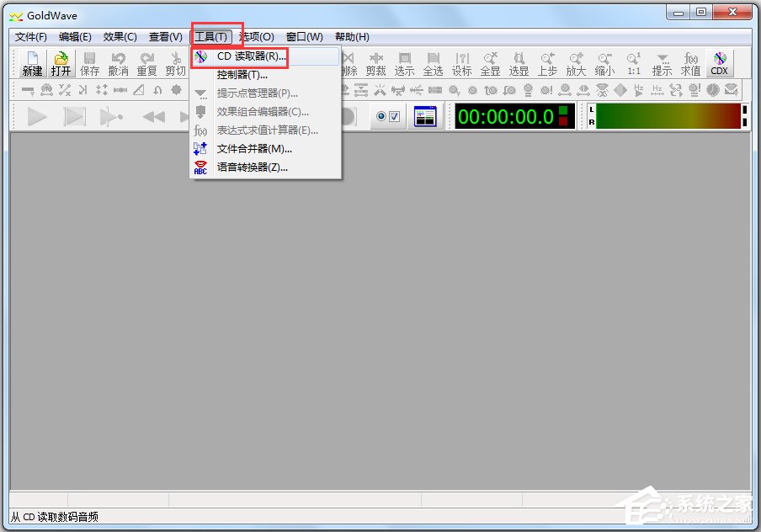
Task: Click the play-selection button in the control bar
Action: (x=74, y=117)
